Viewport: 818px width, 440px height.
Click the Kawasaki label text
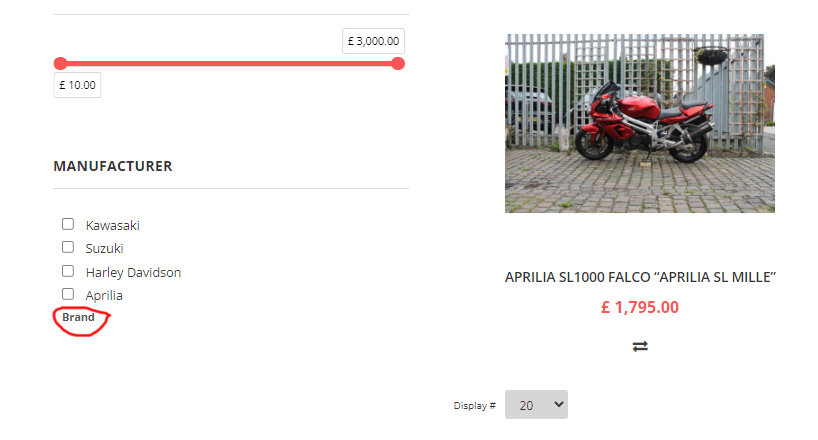coord(113,225)
